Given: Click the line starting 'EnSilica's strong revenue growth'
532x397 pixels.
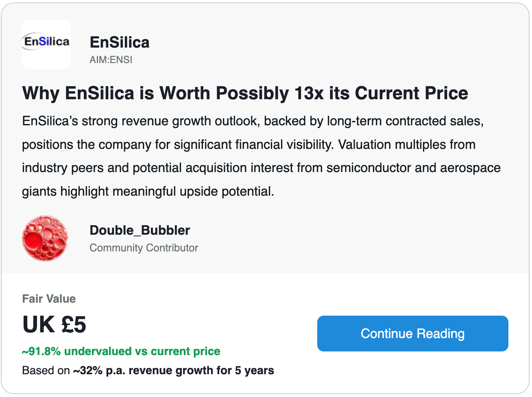Looking at the screenshot, I should (x=253, y=121).
